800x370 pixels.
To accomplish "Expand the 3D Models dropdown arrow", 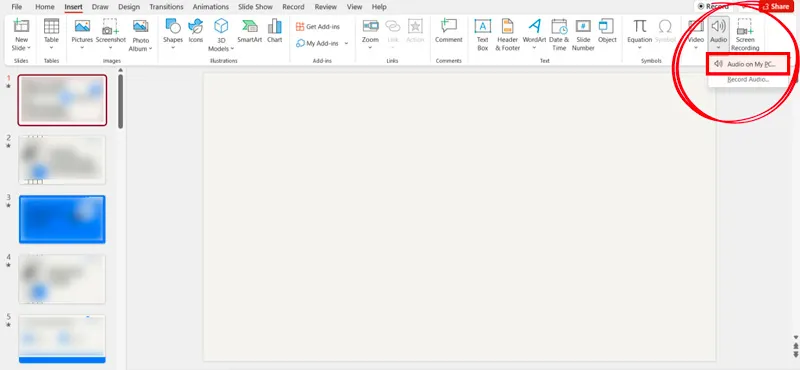I will point(232,49).
